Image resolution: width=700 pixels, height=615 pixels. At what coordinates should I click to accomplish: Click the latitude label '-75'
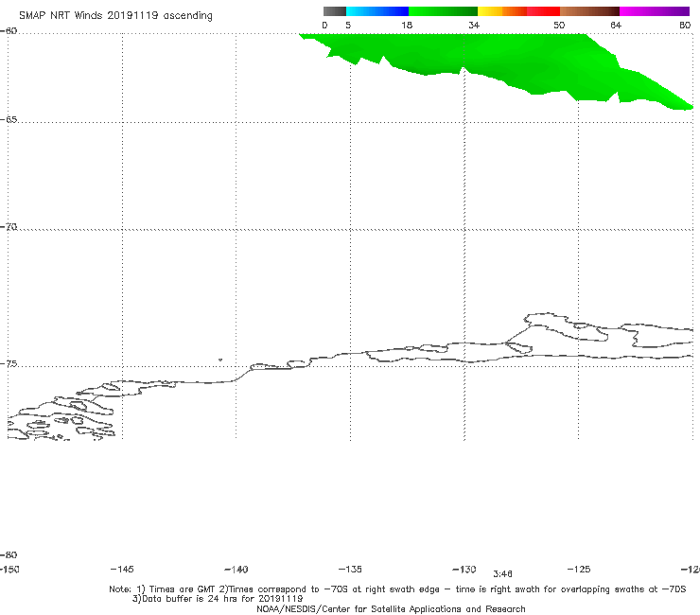[9, 364]
